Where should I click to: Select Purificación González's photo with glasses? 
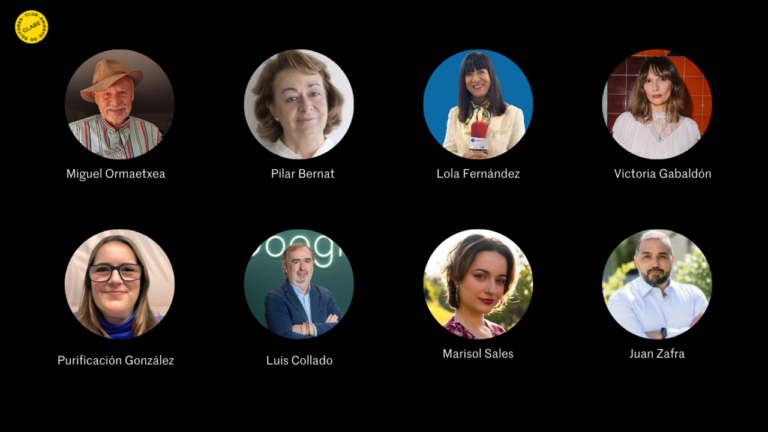[x=120, y=284]
